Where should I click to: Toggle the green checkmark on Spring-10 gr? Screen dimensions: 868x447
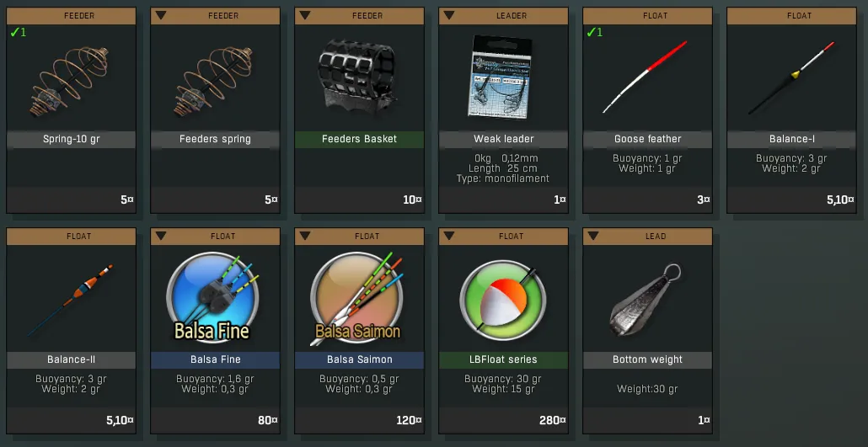(18, 33)
